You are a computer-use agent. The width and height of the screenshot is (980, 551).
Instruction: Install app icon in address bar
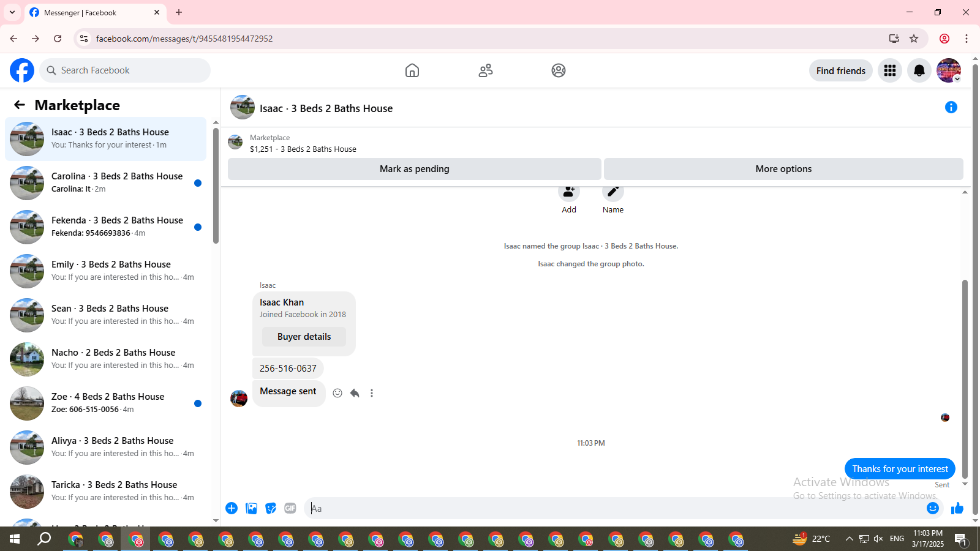tap(894, 39)
